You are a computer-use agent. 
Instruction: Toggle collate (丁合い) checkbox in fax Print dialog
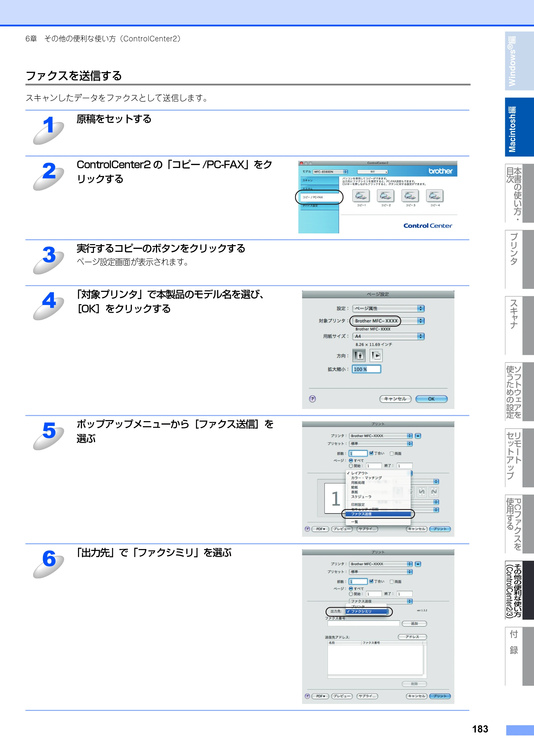pyautogui.click(x=371, y=581)
